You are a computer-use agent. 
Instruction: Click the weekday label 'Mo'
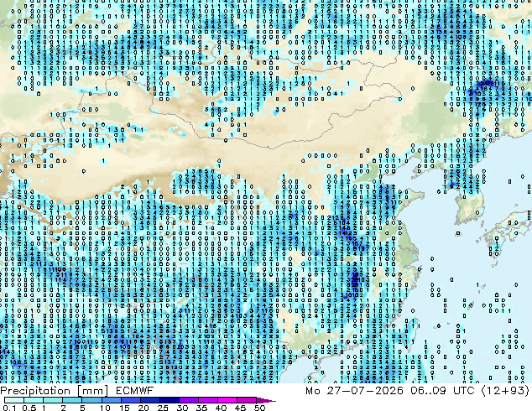point(312,391)
